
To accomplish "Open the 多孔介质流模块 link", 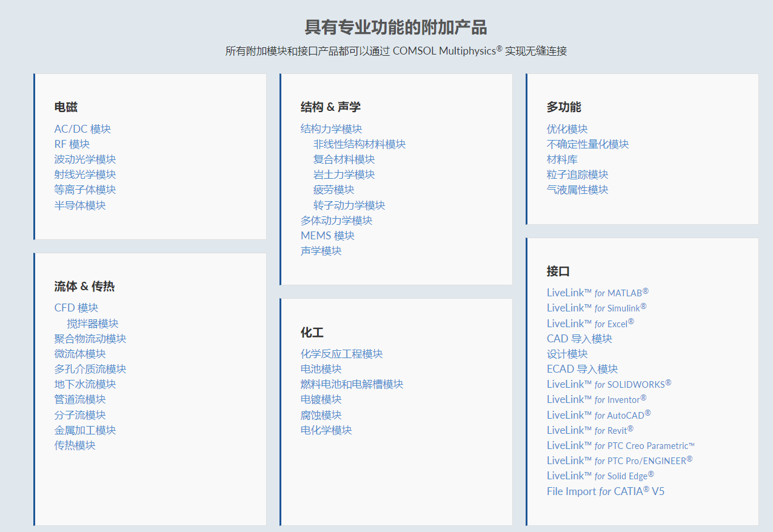I will [90, 369].
